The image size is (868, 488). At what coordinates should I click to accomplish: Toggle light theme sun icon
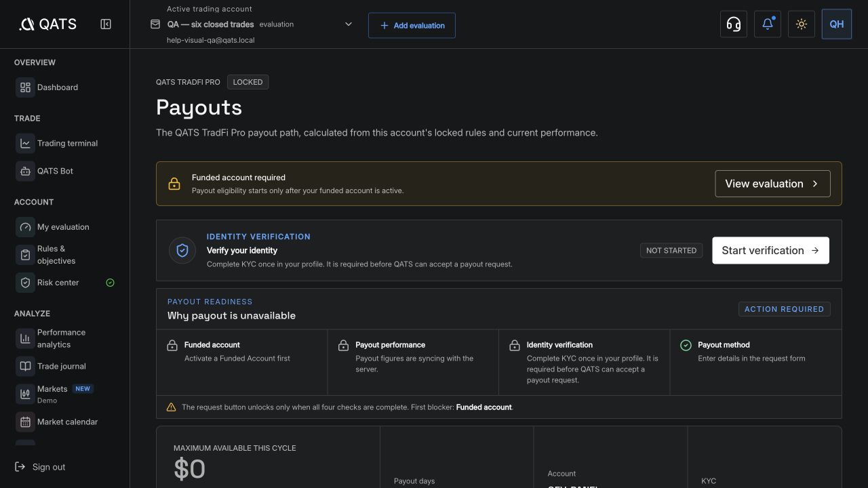pos(802,24)
